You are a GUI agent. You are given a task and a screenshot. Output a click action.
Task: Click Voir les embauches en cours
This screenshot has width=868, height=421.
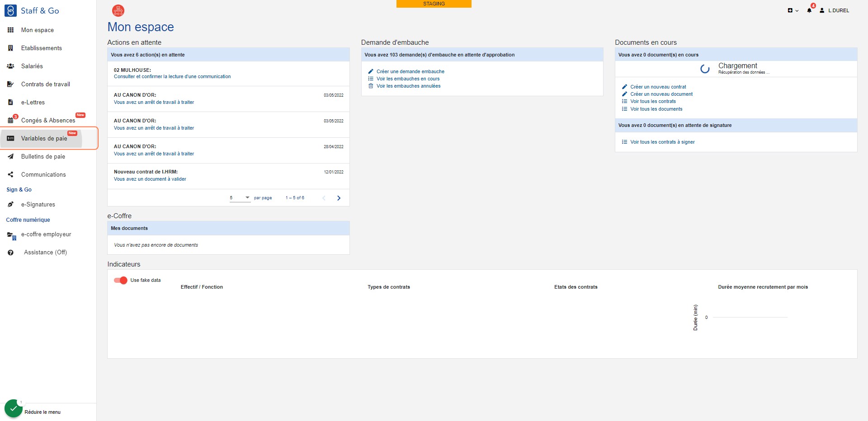(408, 79)
